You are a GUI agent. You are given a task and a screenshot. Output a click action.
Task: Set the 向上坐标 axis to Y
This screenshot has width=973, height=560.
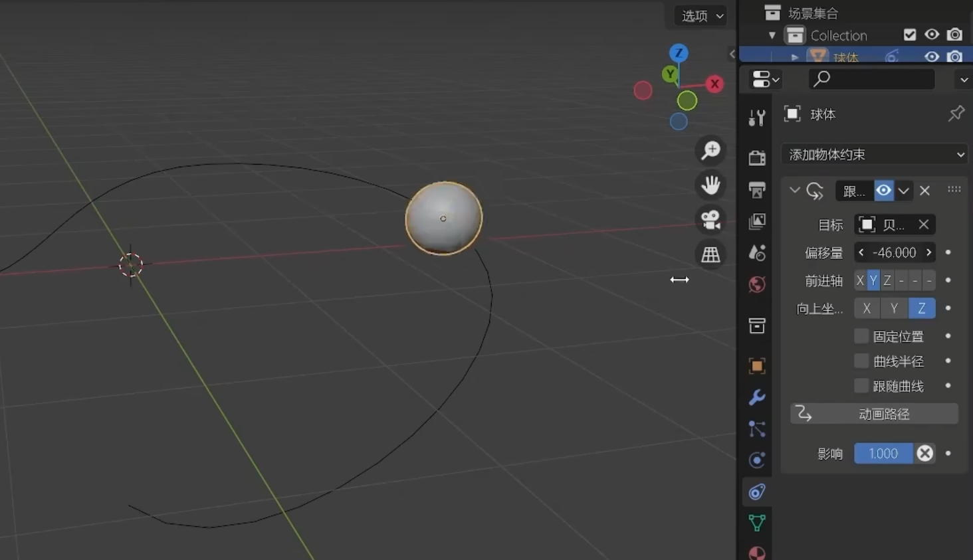[x=894, y=308]
